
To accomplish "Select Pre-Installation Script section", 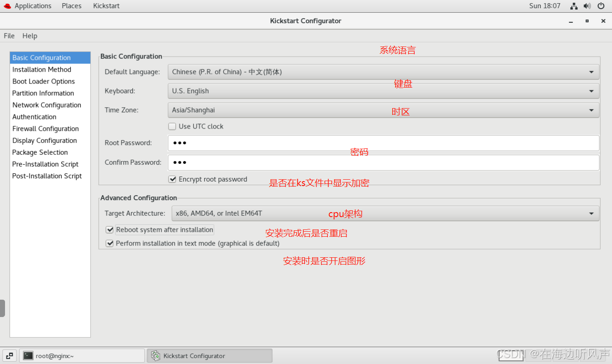I will click(50, 165).
